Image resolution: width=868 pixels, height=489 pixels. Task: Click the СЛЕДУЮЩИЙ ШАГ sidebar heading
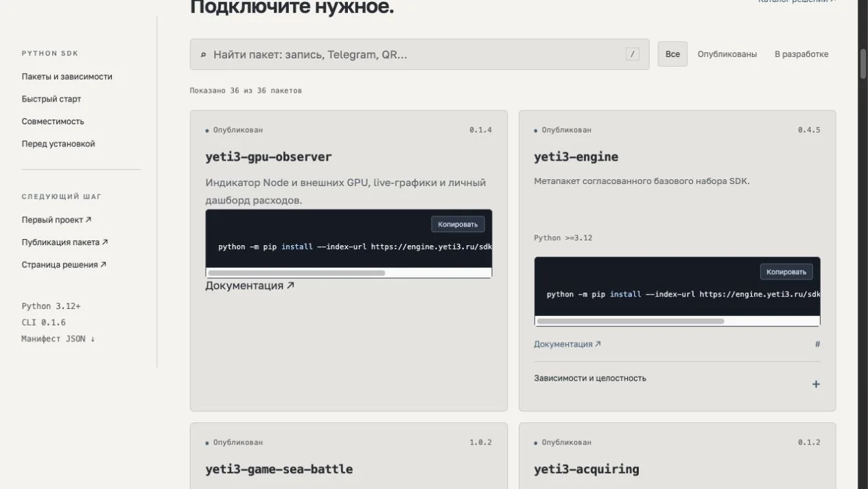(x=61, y=197)
